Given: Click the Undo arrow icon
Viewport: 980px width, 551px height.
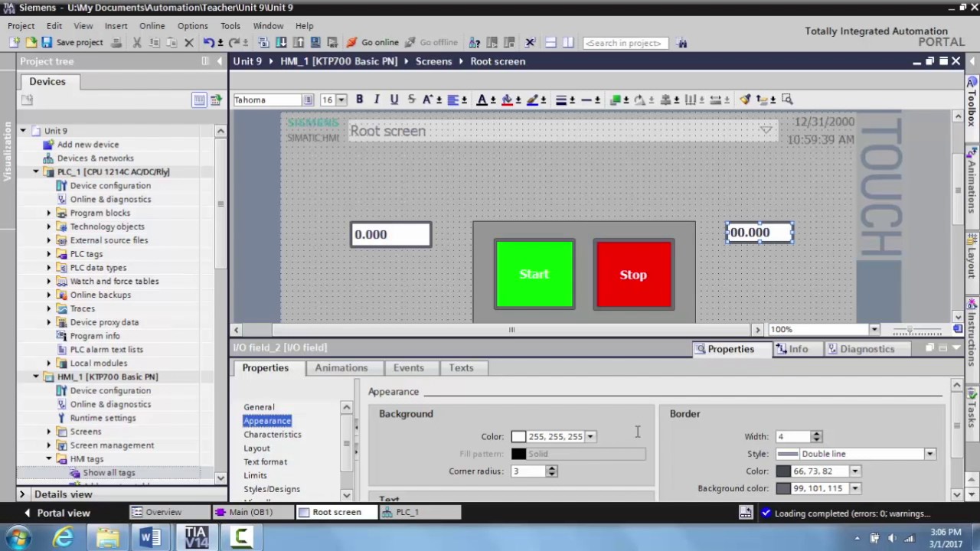Looking at the screenshot, I should click(x=208, y=43).
